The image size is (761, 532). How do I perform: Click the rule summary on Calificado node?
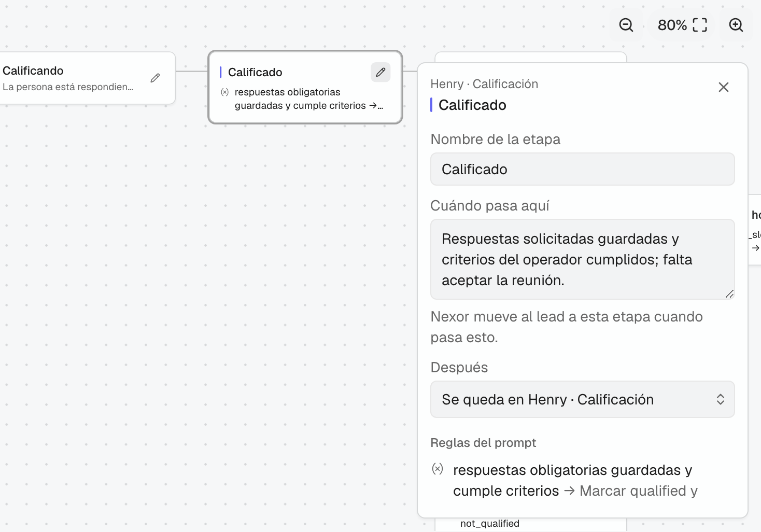(x=308, y=99)
